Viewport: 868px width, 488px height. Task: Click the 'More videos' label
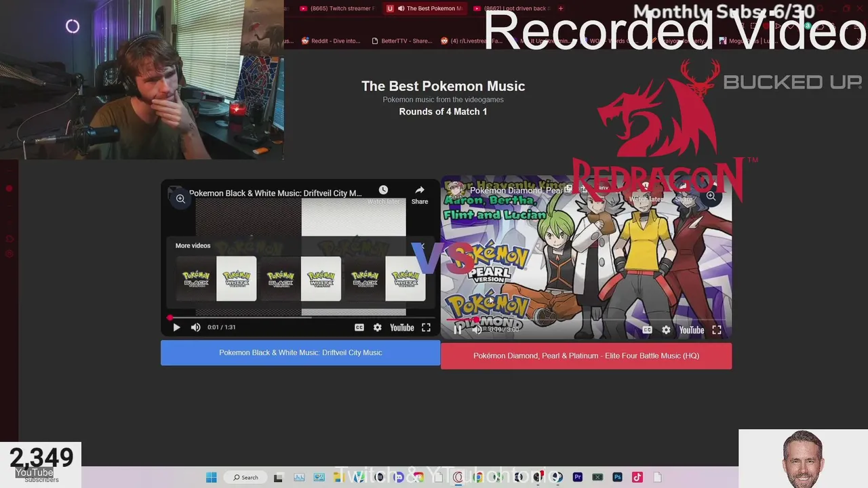[193, 245]
